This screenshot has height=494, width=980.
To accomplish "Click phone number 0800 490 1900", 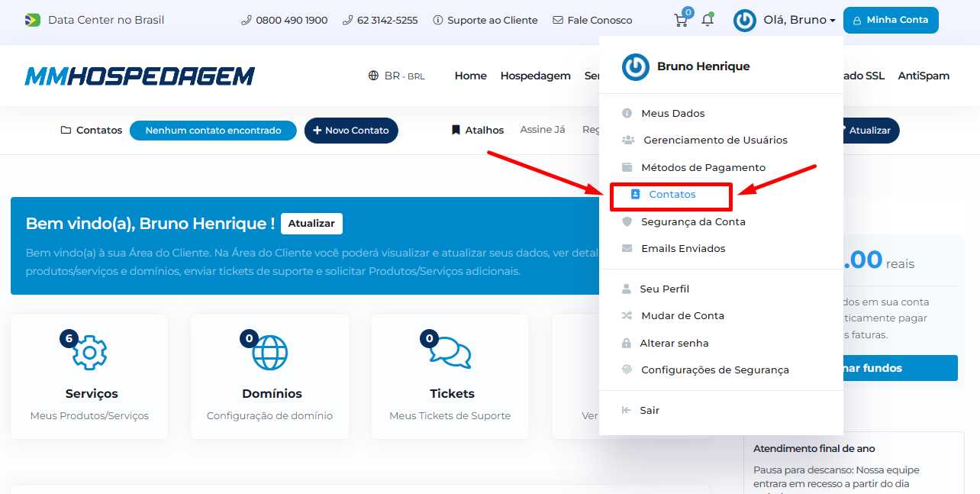I will (x=285, y=21).
